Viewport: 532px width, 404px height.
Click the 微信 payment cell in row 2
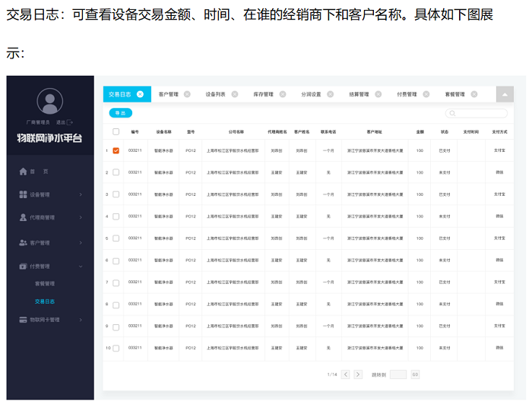pos(499,172)
